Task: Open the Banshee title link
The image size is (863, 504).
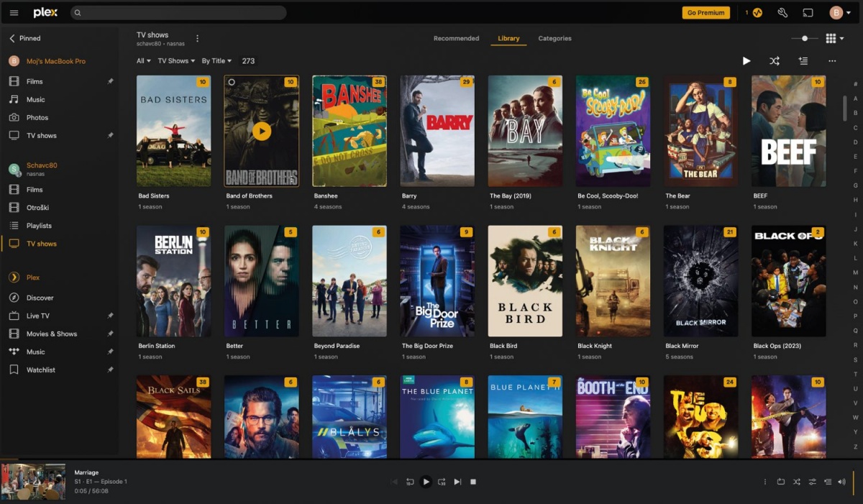Action: tap(326, 196)
